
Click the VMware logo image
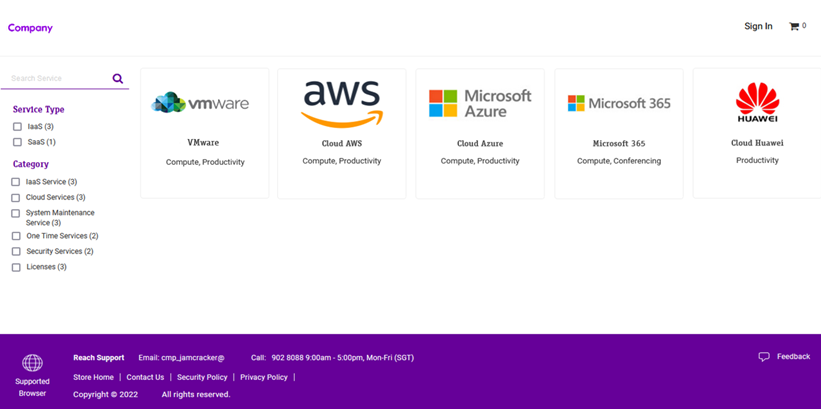[200, 103]
